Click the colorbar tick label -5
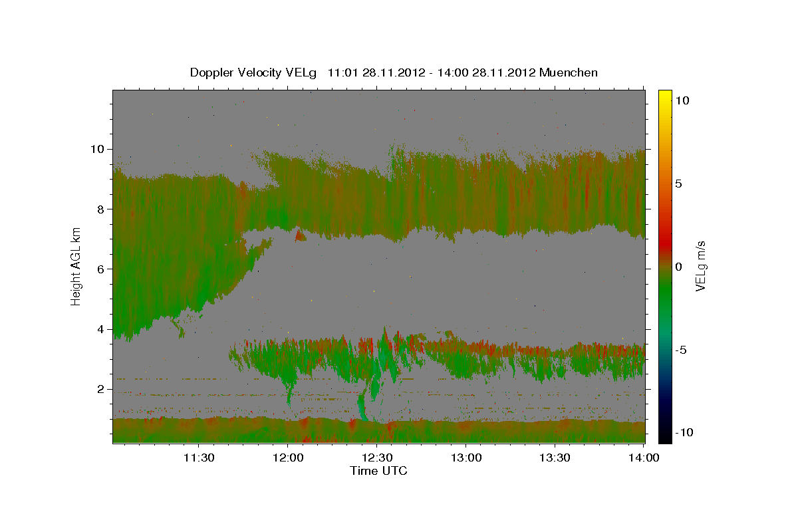This screenshot has height=532, width=798. tap(682, 350)
